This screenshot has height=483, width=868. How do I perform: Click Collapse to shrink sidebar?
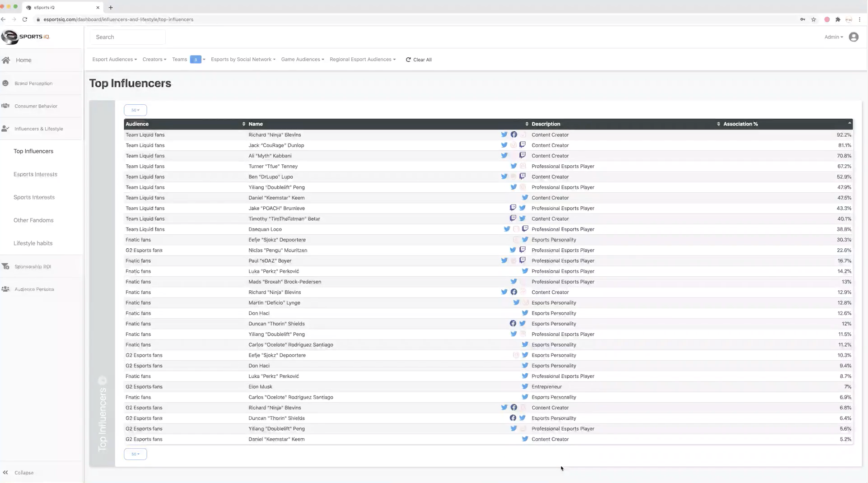pos(24,473)
